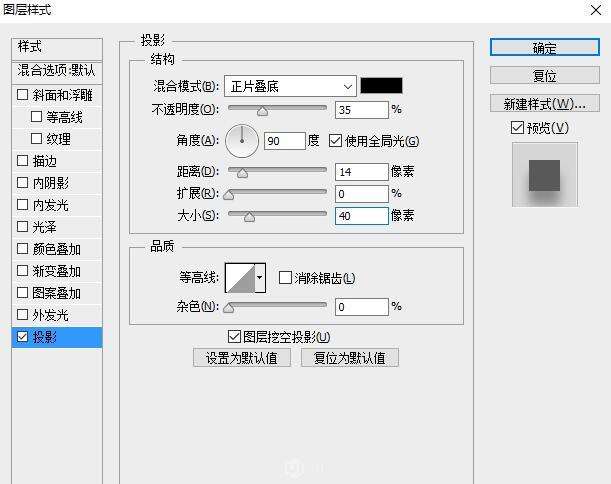Click the 杂色 slider handle
This screenshot has width=611, height=484.
coord(229,308)
